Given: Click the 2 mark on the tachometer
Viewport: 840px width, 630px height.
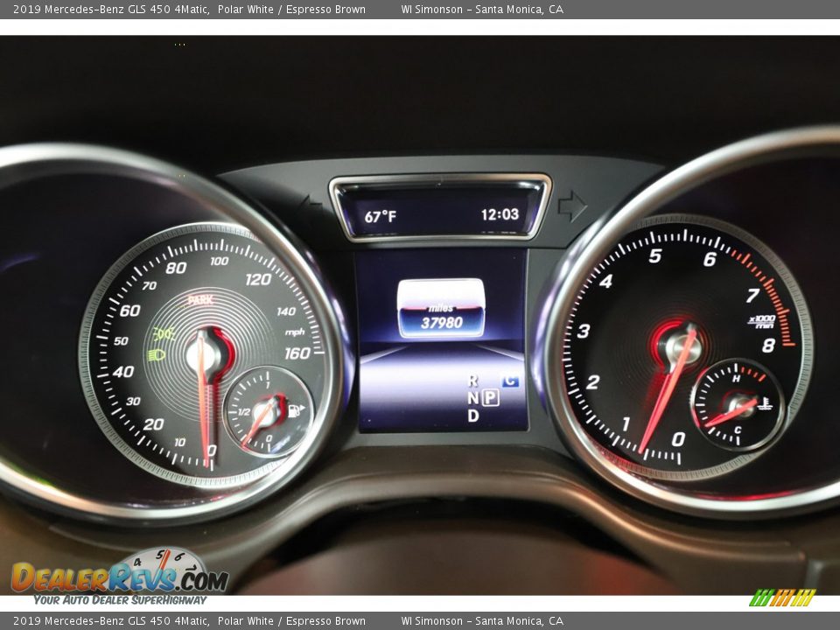Looking at the screenshot, I should (x=592, y=382).
